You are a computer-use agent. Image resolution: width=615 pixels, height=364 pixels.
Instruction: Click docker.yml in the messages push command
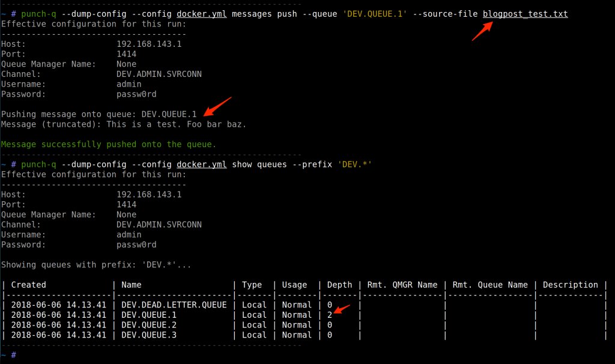coord(202,14)
